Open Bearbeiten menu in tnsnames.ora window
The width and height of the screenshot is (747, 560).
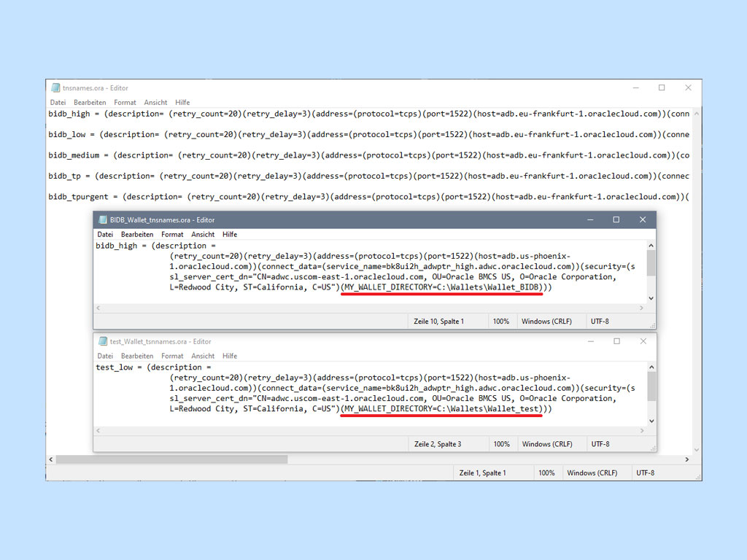click(90, 102)
